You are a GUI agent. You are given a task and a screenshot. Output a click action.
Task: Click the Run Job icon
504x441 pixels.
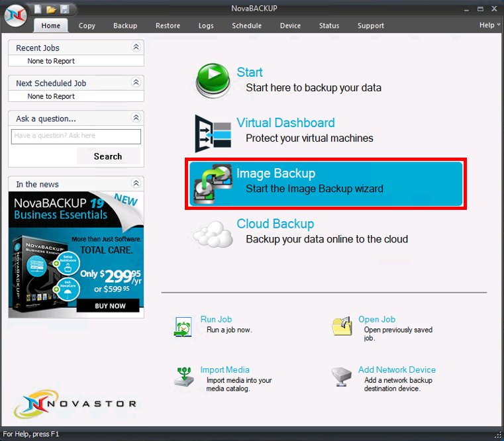click(183, 326)
